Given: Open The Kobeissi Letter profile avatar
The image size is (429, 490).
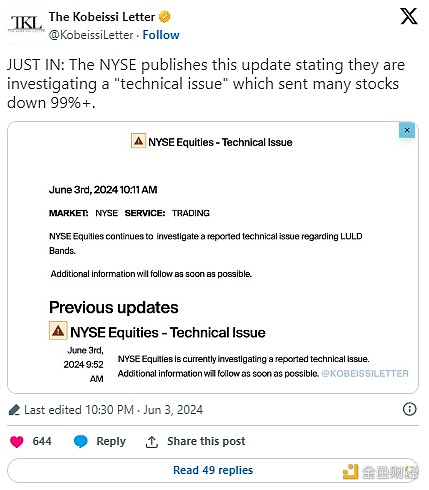Looking at the screenshot, I should 26,26.
